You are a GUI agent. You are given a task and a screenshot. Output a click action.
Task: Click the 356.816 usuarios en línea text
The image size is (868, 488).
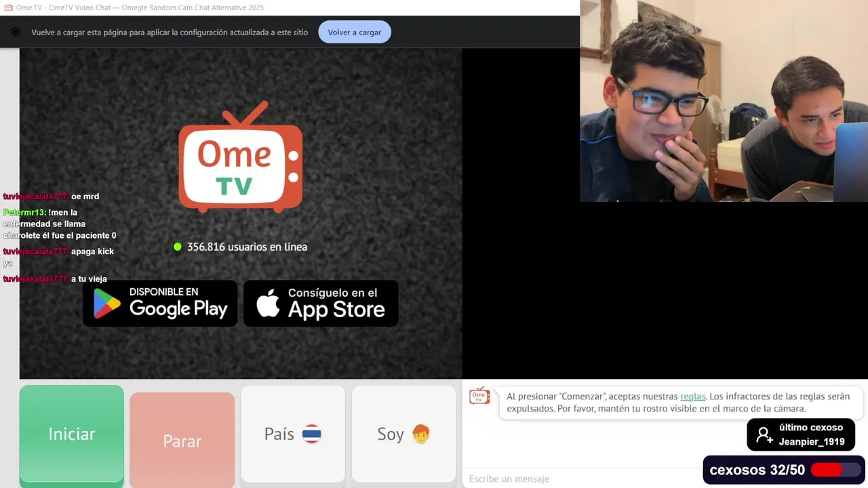[x=247, y=247]
